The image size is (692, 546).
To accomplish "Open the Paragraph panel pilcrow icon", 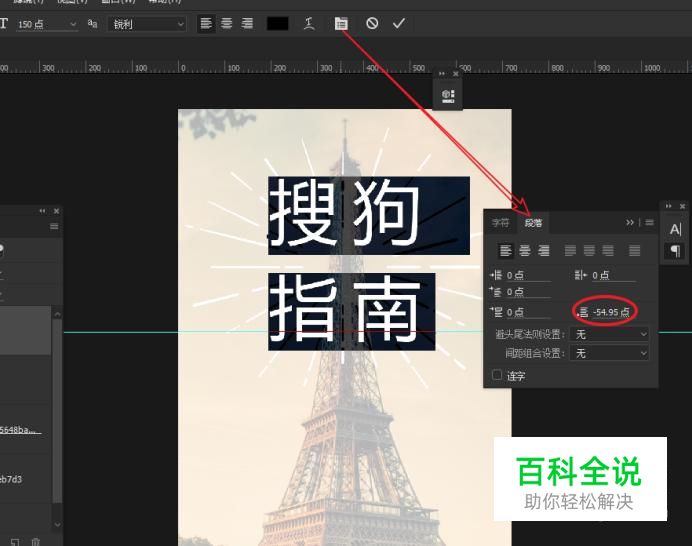I will [675, 251].
